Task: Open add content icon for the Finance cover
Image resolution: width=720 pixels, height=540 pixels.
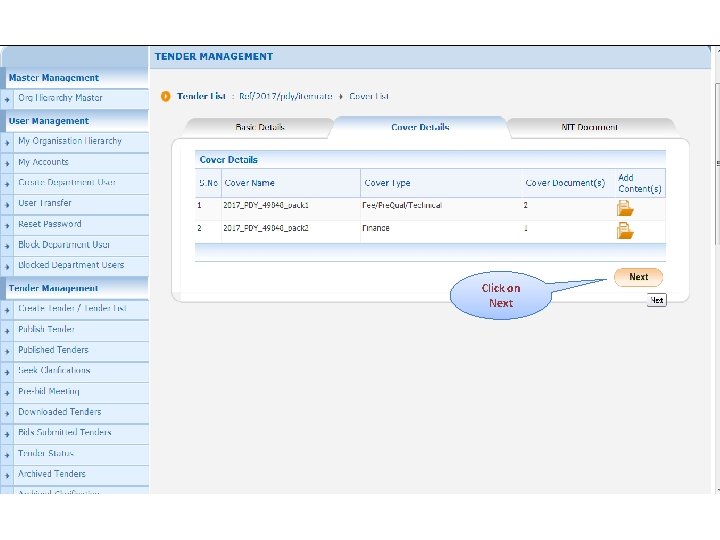Action: point(625,231)
